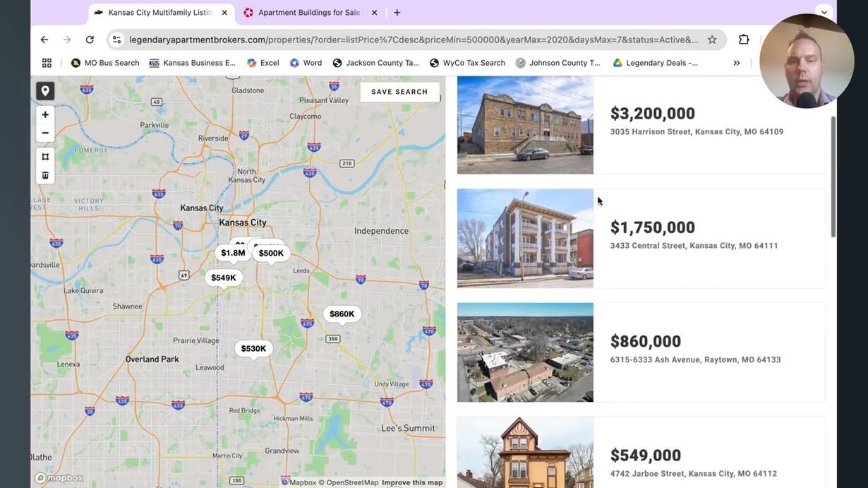Expand the tab search dropdown arrow
This screenshot has width=868, height=488.
824,13
